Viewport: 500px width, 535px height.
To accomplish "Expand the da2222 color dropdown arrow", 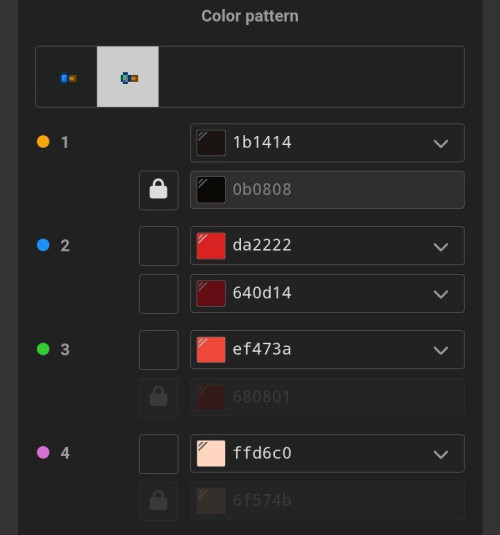I will point(441,247).
